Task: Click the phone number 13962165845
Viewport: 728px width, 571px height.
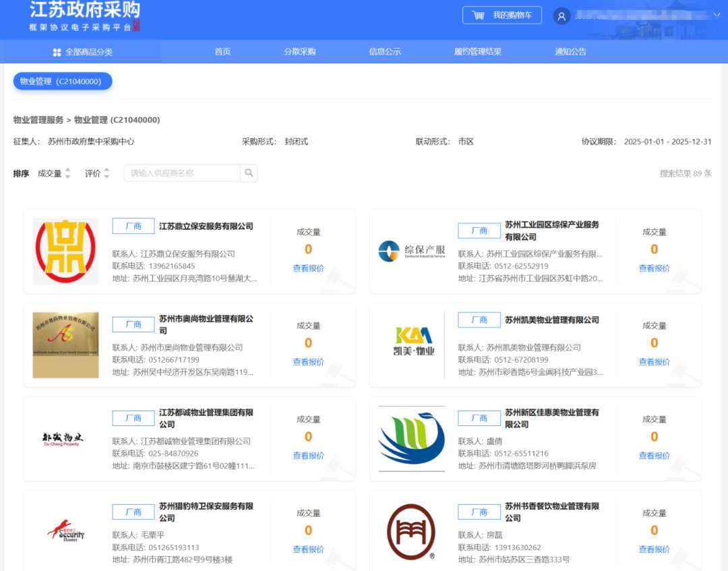Action: coord(172,266)
